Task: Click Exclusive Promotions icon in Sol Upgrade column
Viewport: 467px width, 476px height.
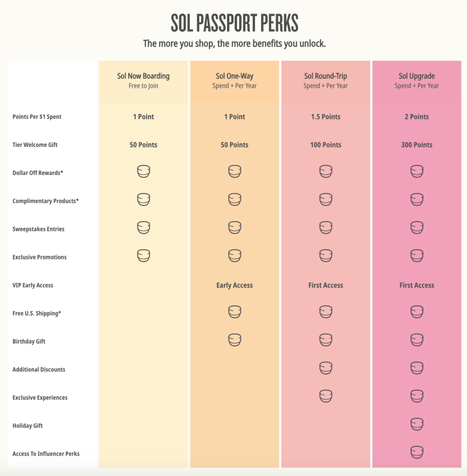Action: [x=416, y=256]
